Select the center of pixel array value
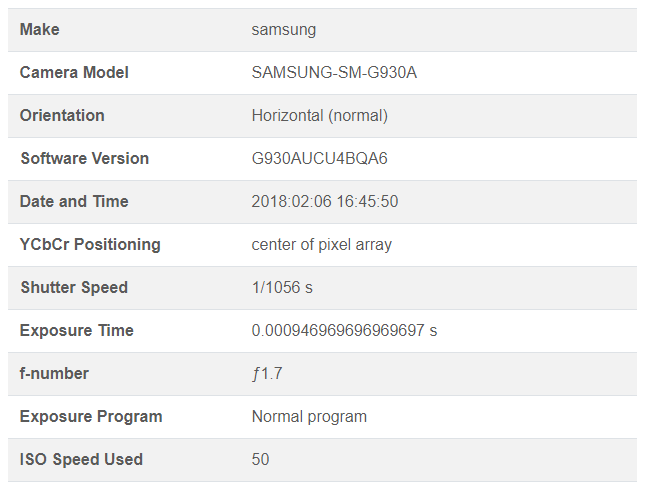Viewport: 652px width, 490px height. pos(321,245)
